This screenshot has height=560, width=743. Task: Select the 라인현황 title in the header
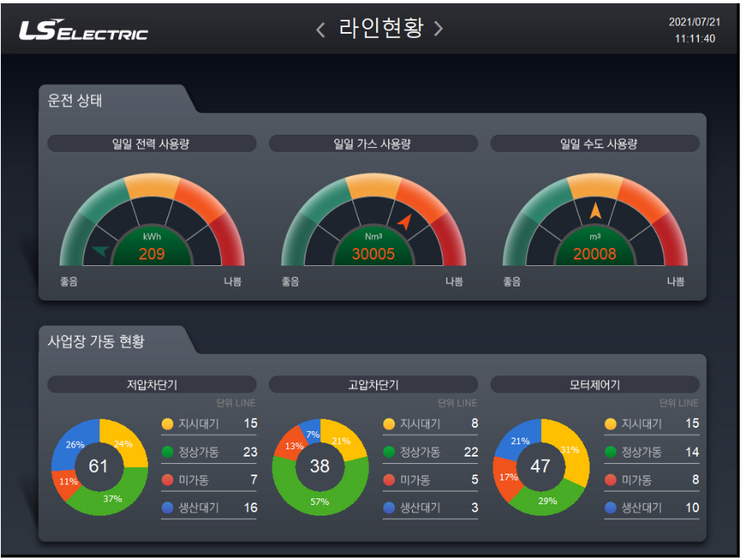pos(379,27)
